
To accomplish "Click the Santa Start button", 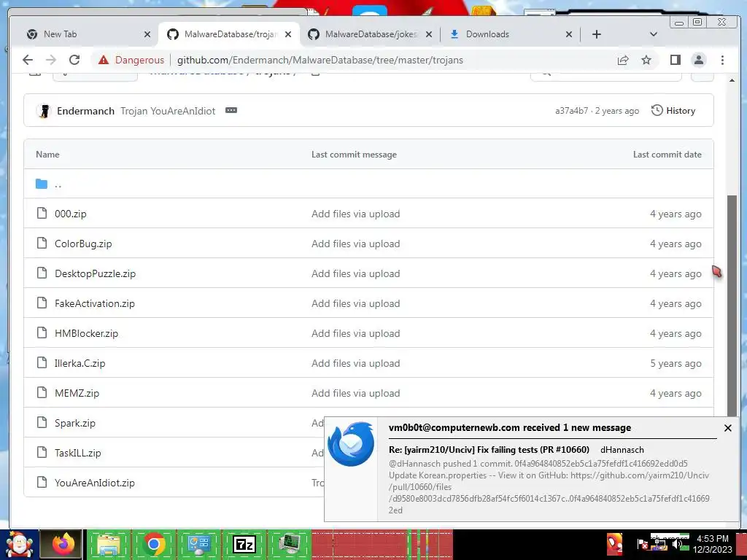I will tap(19, 544).
